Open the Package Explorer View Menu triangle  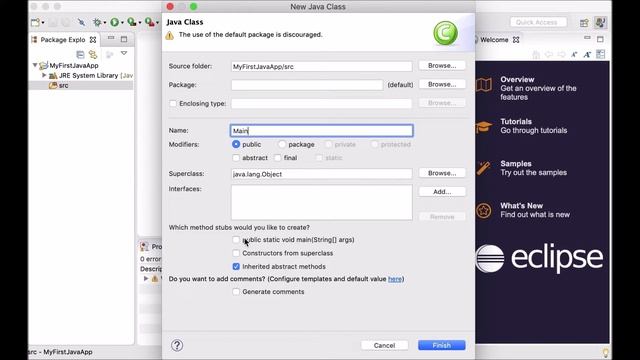124,53
